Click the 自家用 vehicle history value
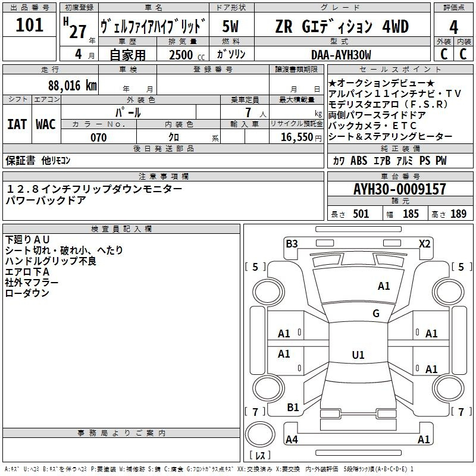Image resolution: width=476 pixels, height=476 pixels. [127, 55]
